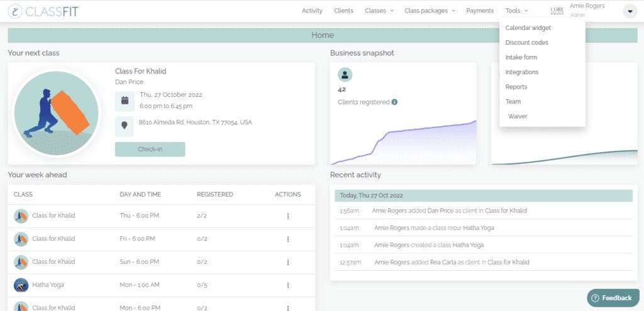Click the location pin icon by address

click(x=125, y=126)
